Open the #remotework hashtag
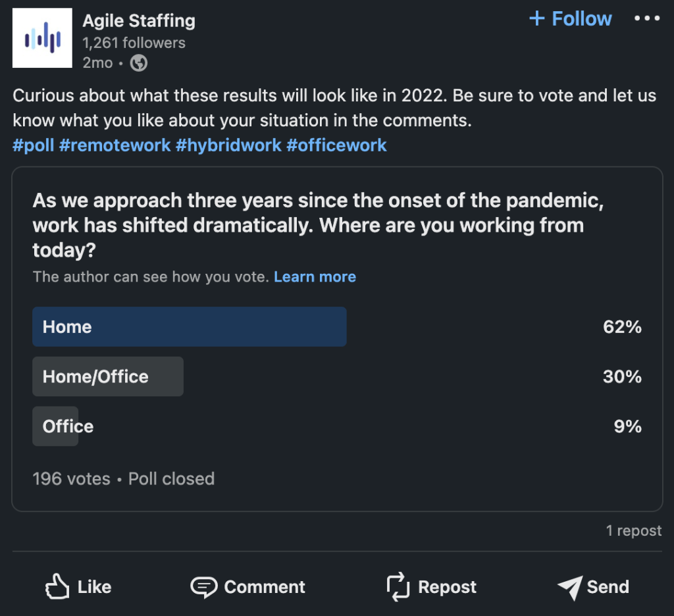The width and height of the screenshot is (674, 616). pyautogui.click(x=115, y=145)
